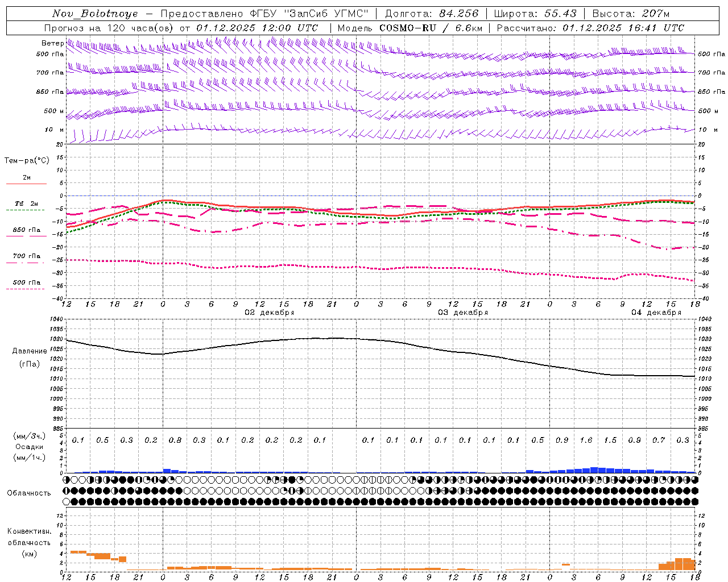Click the 'Осадки' precipitation label
Screen dimensions: 728x582
tap(30, 447)
